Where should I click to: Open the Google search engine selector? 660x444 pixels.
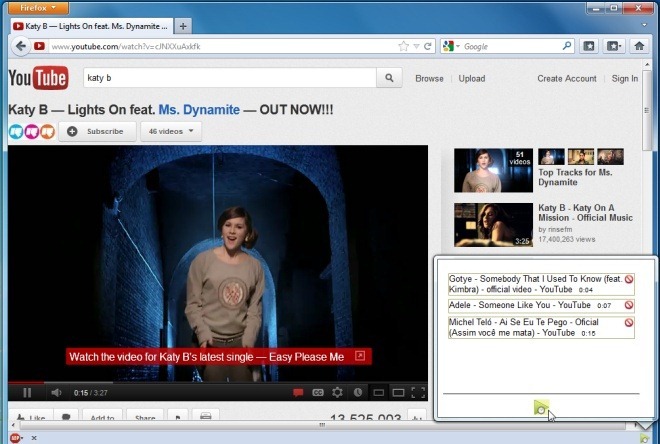(451, 46)
